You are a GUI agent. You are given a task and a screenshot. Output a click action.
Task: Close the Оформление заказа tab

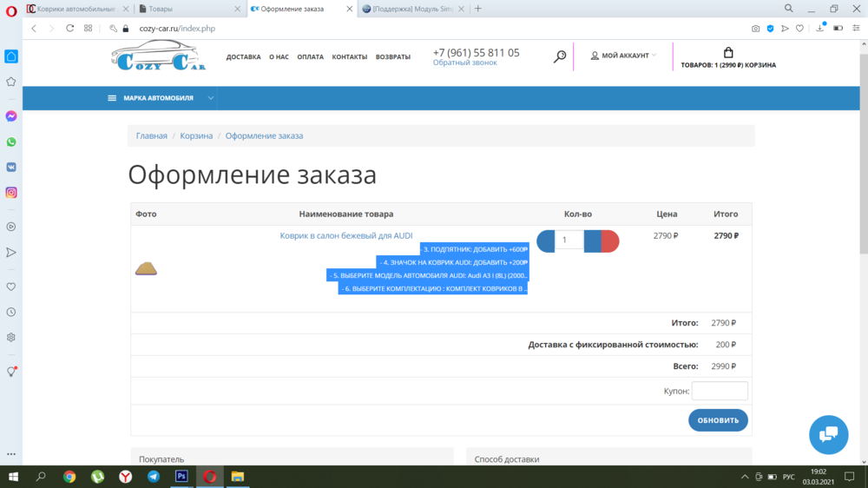[x=349, y=9]
